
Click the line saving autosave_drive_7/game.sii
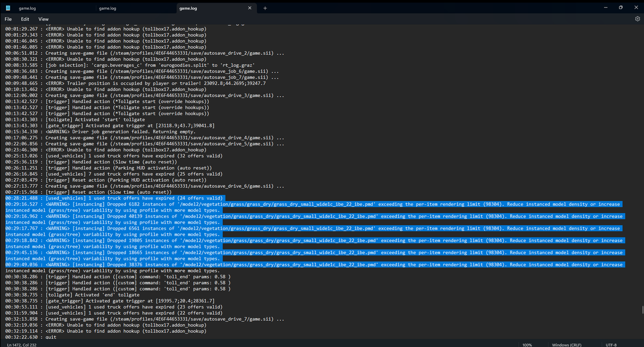144,319
